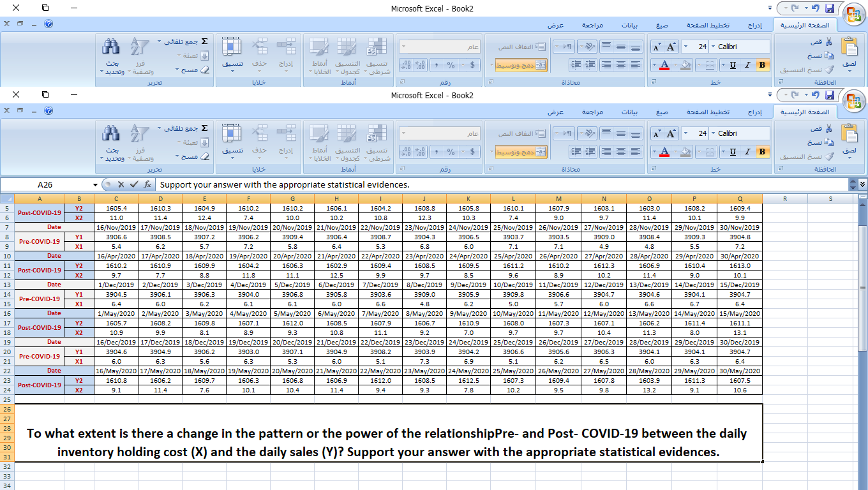Viewport: 868px width, 490px height.
Task: Click the Copy icon in the lower ribbon
Action: (x=828, y=143)
